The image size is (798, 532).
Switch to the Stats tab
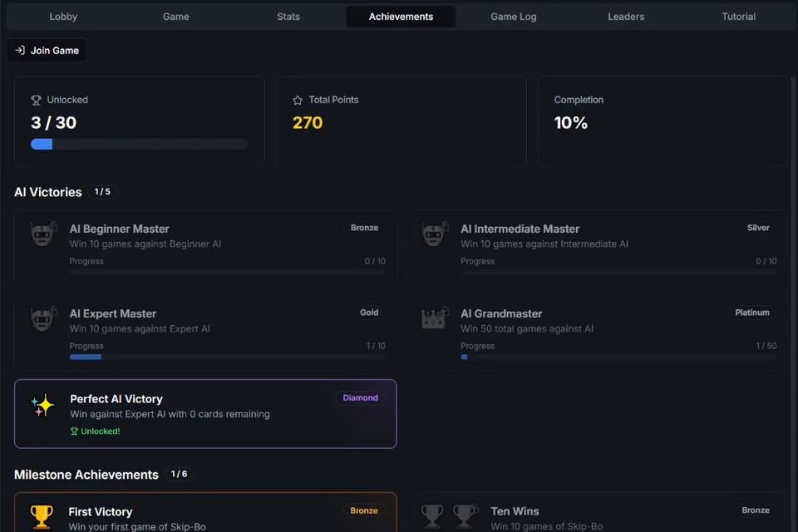pos(288,17)
